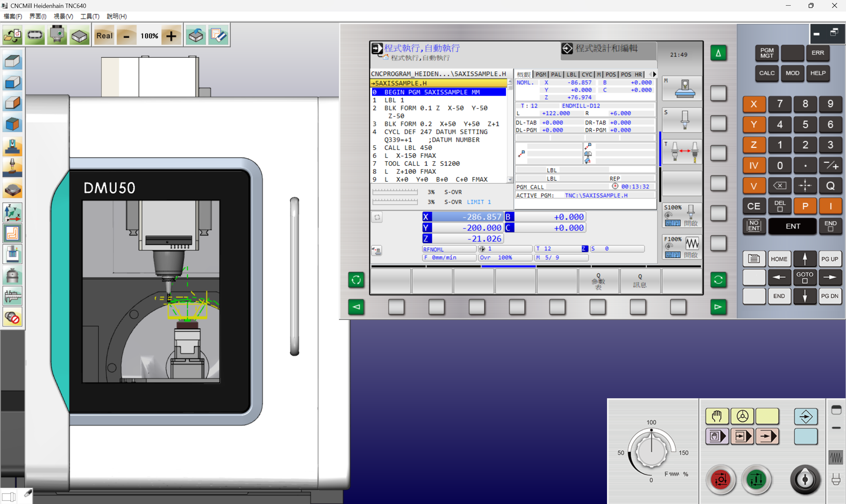Screen dimensions: 846x504
Task: Expand more status tabs with right arrow
Action: (x=655, y=74)
